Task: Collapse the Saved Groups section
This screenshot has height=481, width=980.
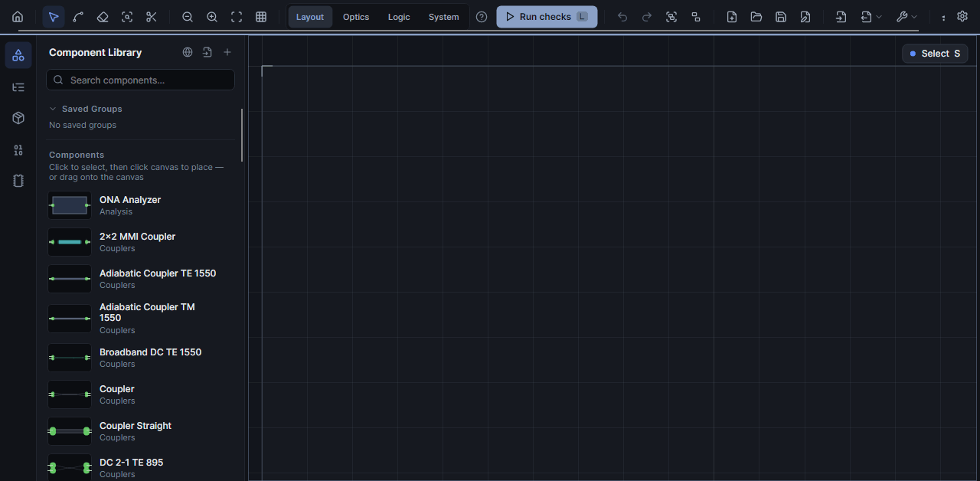Action: tap(86, 109)
